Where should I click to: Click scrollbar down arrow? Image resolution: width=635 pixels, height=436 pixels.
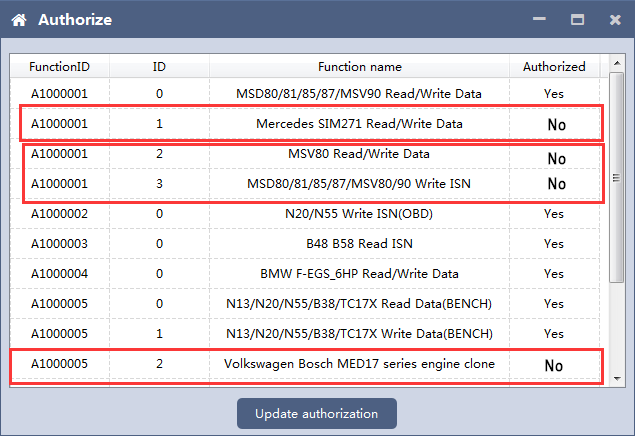click(x=617, y=379)
